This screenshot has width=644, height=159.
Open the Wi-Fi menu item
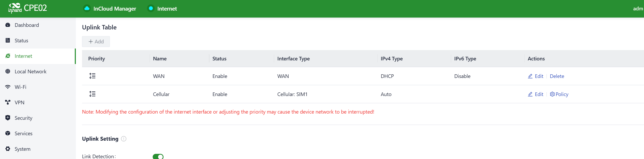point(20,87)
